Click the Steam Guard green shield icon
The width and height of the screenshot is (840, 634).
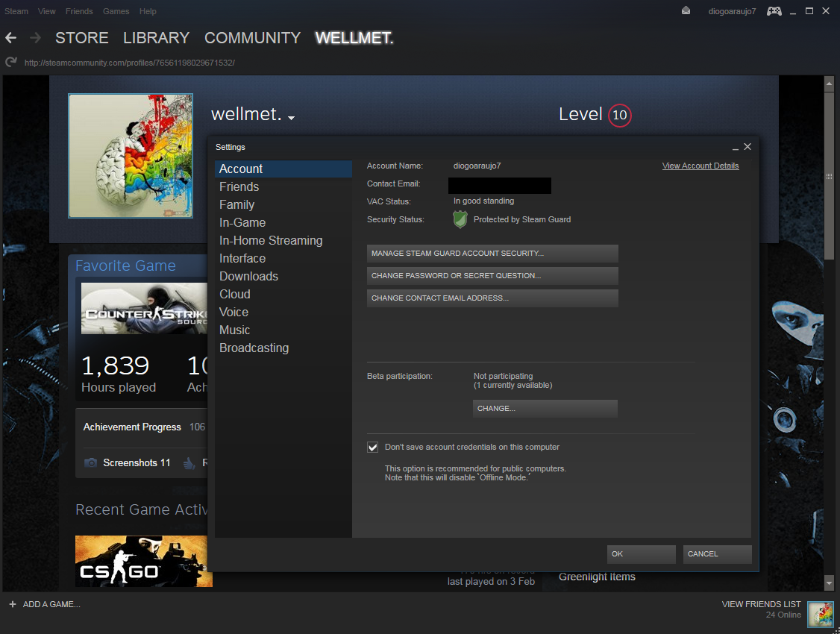coord(460,219)
